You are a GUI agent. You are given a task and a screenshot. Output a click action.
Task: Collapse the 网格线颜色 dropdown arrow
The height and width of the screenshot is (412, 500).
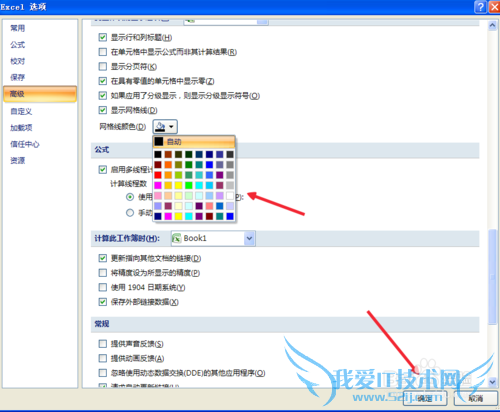pos(171,127)
